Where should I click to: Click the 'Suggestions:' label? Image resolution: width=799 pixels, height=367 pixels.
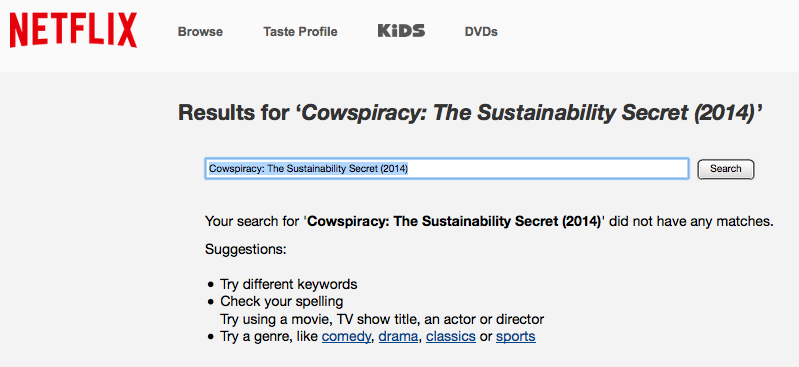pos(246,250)
